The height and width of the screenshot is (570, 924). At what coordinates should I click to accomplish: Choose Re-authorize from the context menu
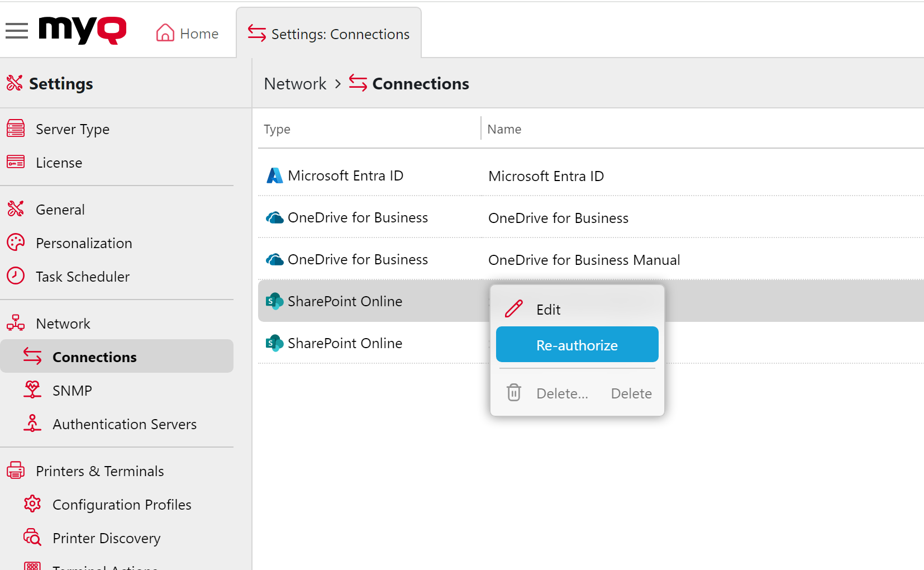click(577, 345)
